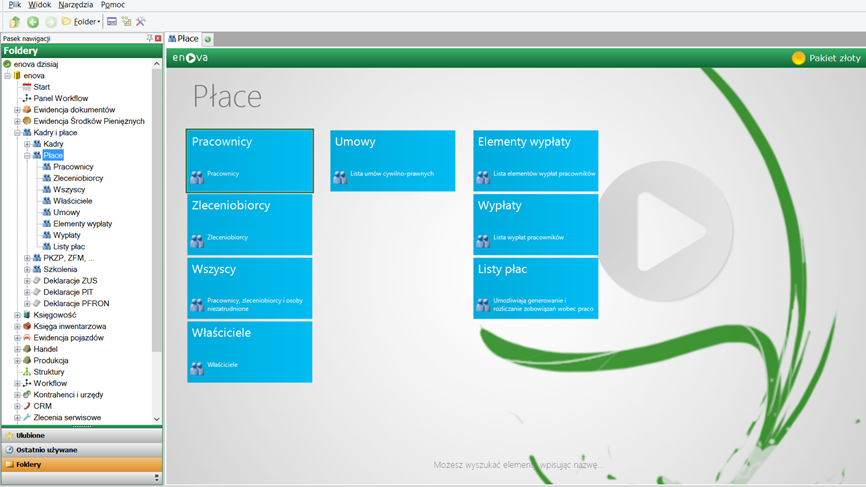866x487 pixels.
Task: Click the Produkcja tree icon
Action: (27, 361)
